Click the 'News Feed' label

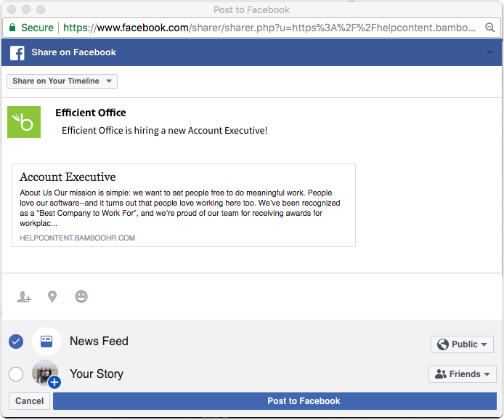point(99,342)
